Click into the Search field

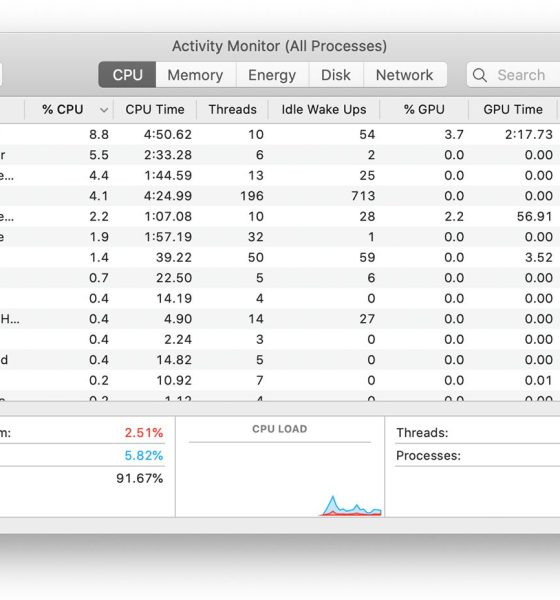point(513,75)
